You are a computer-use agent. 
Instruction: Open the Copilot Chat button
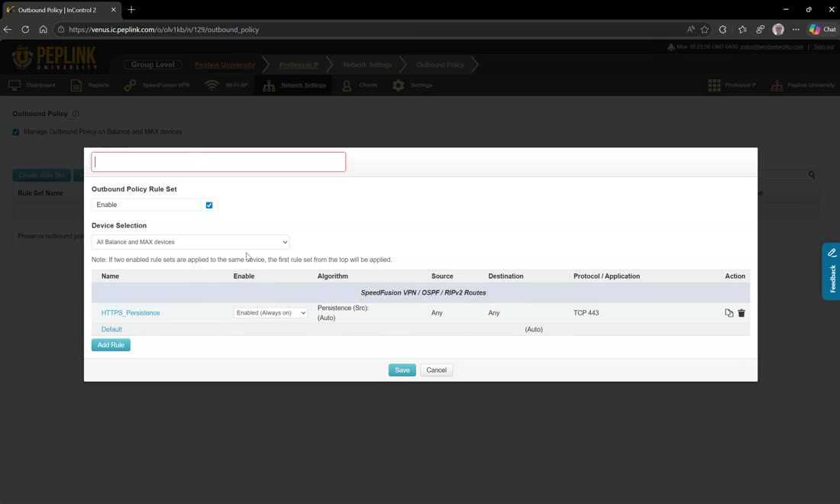[x=822, y=30]
